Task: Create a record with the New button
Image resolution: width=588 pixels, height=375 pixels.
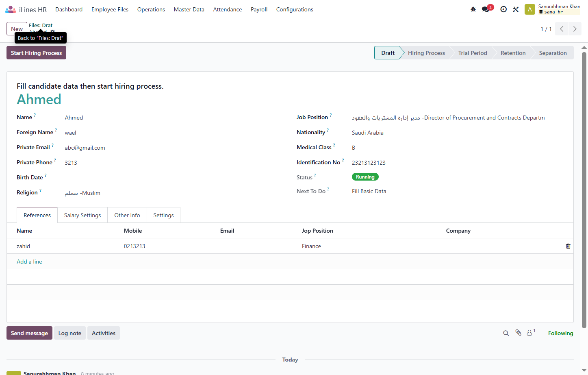Action: click(x=17, y=29)
